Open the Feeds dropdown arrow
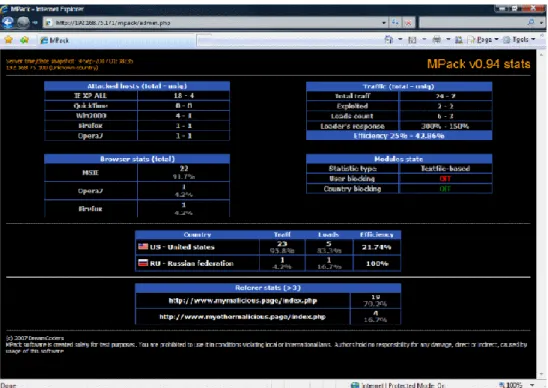The image size is (548, 388). coord(424,39)
